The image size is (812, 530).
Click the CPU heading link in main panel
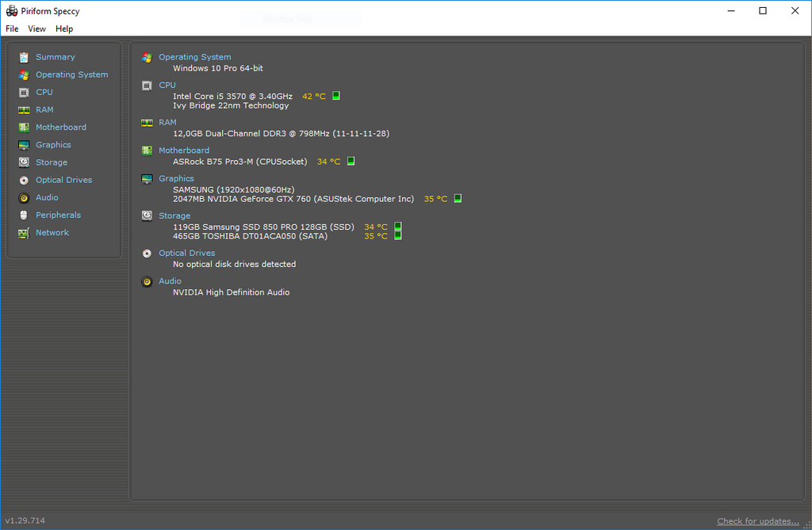[x=167, y=85]
